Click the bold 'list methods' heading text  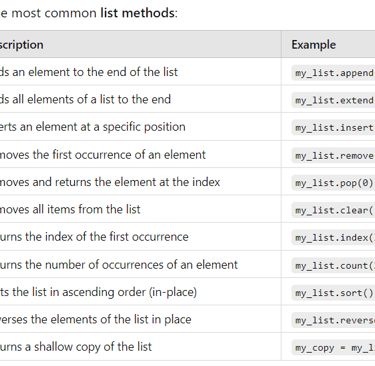tap(137, 13)
